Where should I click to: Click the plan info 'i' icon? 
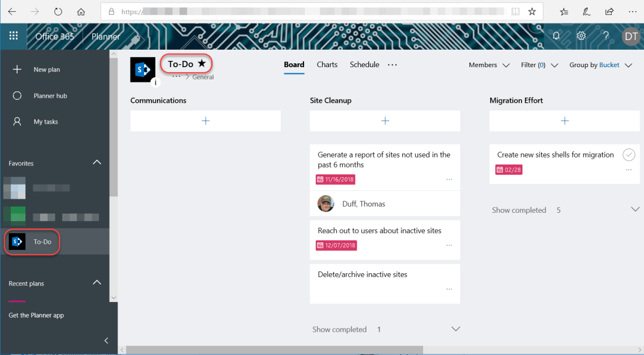(x=155, y=82)
